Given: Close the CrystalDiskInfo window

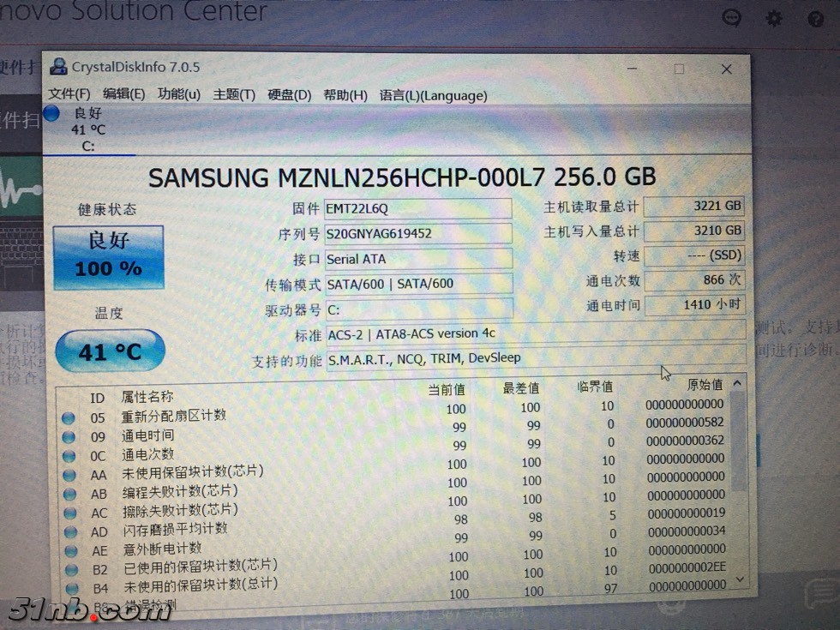Looking at the screenshot, I should (x=727, y=69).
